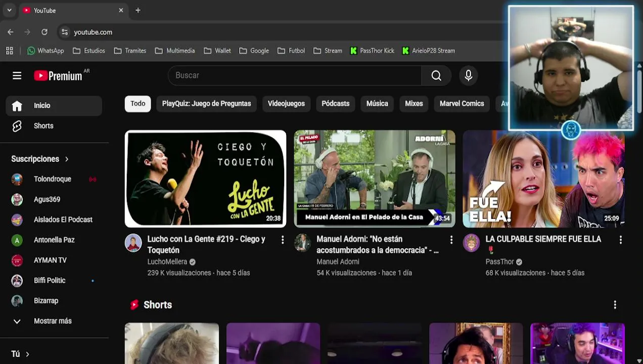Open Bizarrap channel
This screenshot has height=364, width=643.
[54, 301]
